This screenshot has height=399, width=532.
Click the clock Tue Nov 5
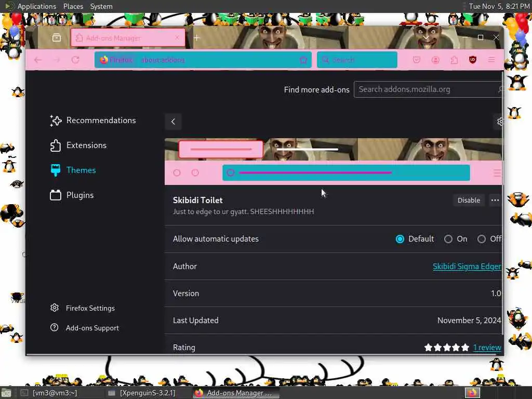pyautogui.click(x=499, y=6)
